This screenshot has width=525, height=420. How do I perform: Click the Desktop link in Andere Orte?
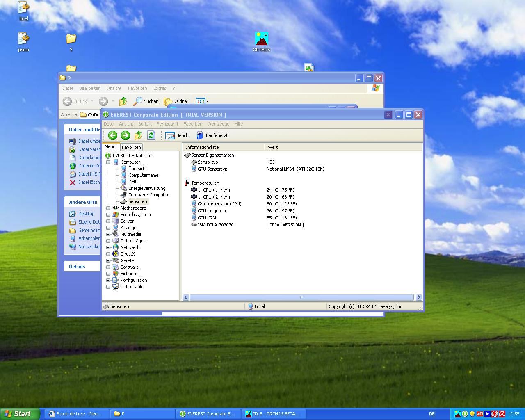86,214
